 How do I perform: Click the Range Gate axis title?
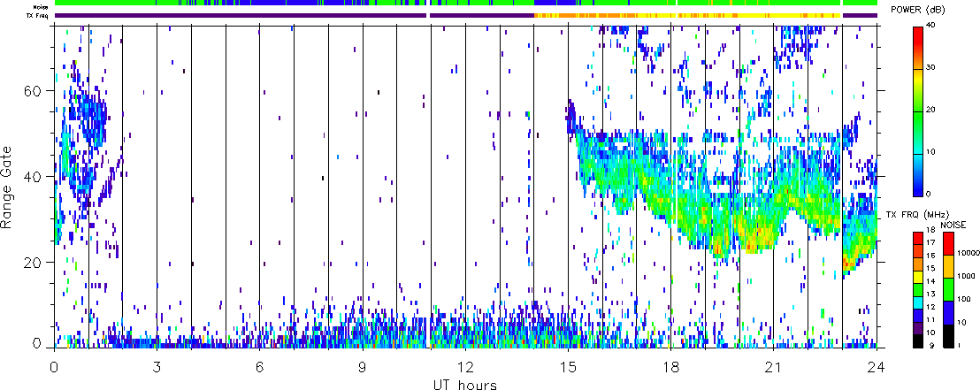[7, 187]
